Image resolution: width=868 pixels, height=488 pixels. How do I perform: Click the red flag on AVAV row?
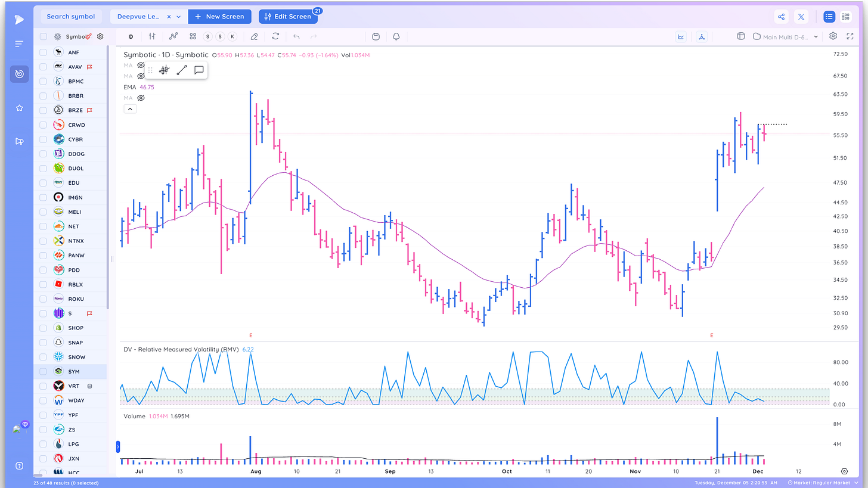tap(89, 67)
